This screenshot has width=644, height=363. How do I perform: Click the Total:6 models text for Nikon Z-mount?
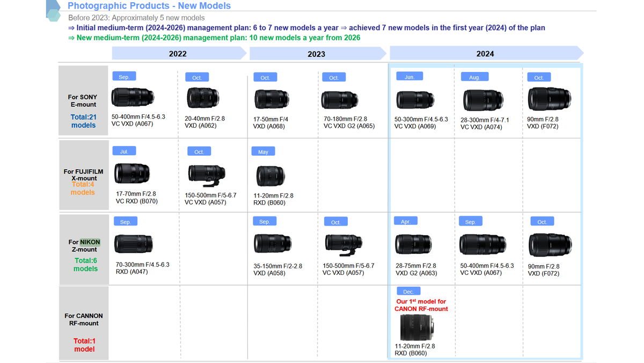pos(85,265)
